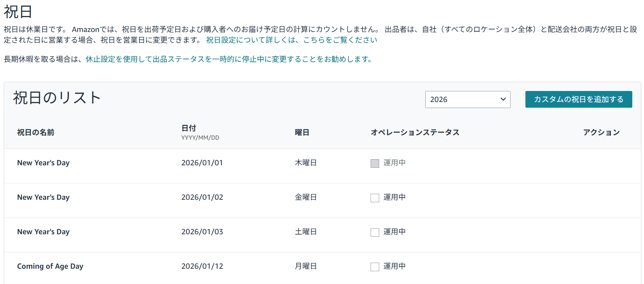Click the オペレーションステータス column header

point(415,133)
